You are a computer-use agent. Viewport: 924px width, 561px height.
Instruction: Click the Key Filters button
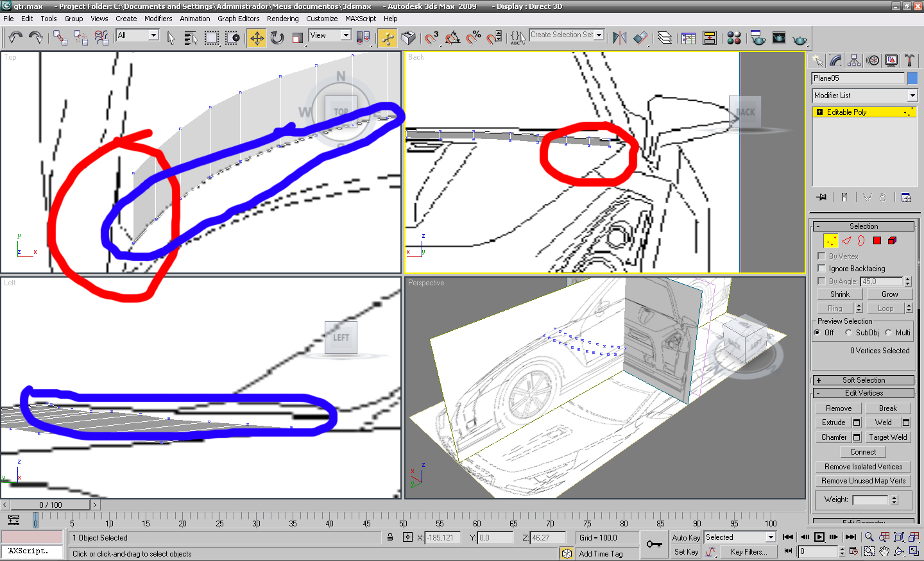748,551
